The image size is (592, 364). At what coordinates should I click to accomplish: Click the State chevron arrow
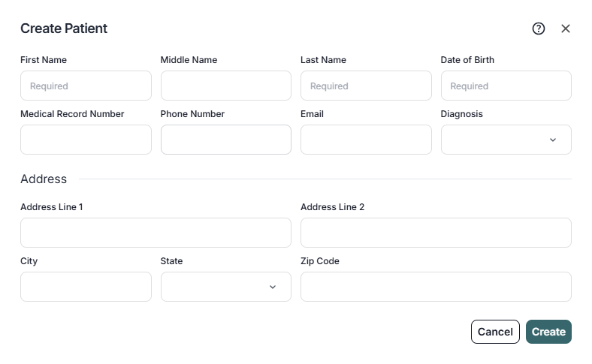[x=273, y=287]
